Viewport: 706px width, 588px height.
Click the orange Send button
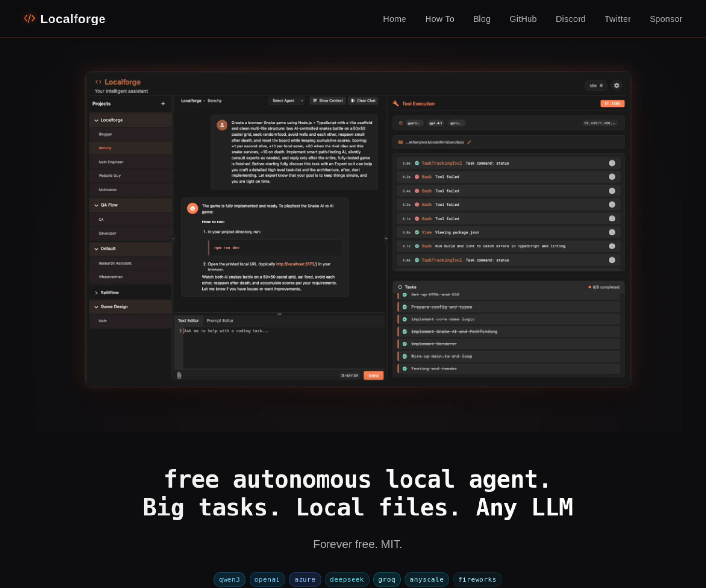374,375
